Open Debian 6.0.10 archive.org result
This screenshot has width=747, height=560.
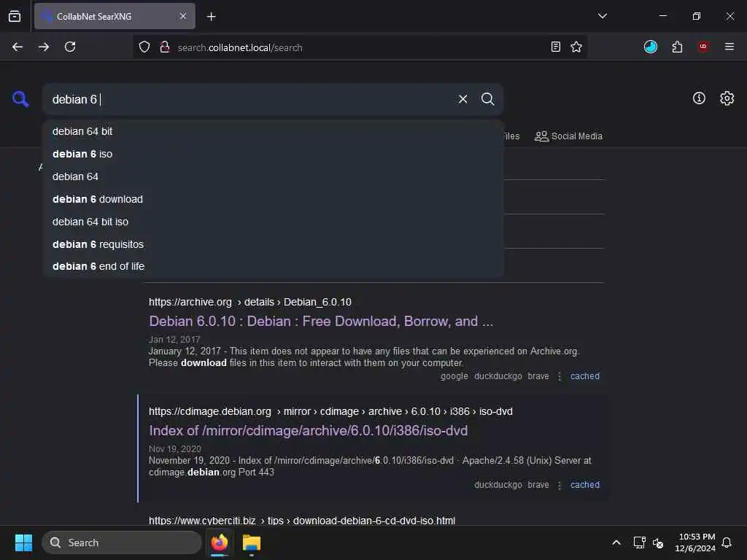pos(321,322)
